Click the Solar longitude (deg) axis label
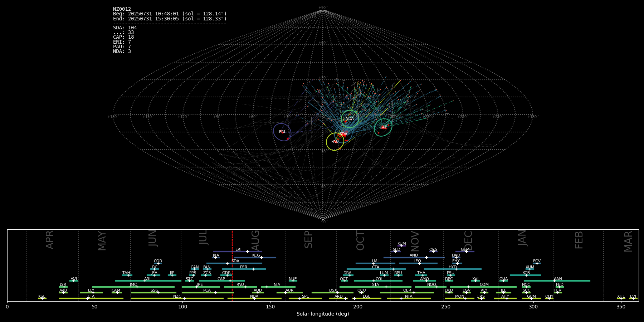The height and width of the screenshot is (322, 644). coord(323,314)
